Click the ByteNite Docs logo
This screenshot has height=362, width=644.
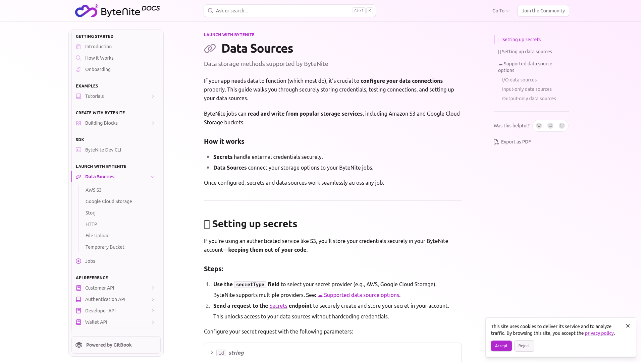pyautogui.click(x=117, y=11)
